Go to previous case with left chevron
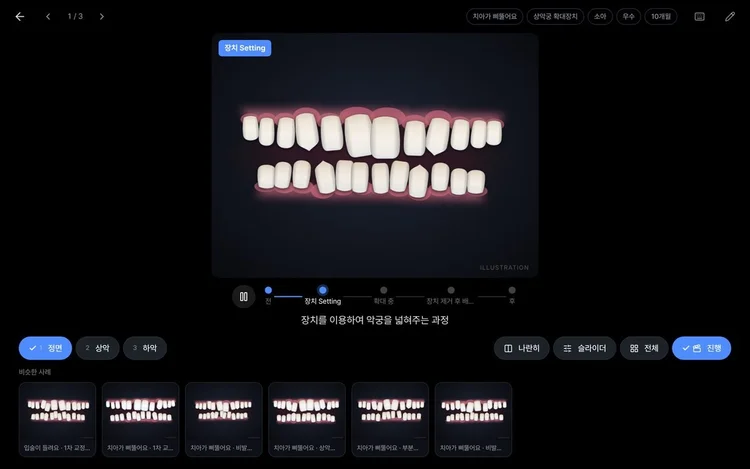 coord(48,17)
